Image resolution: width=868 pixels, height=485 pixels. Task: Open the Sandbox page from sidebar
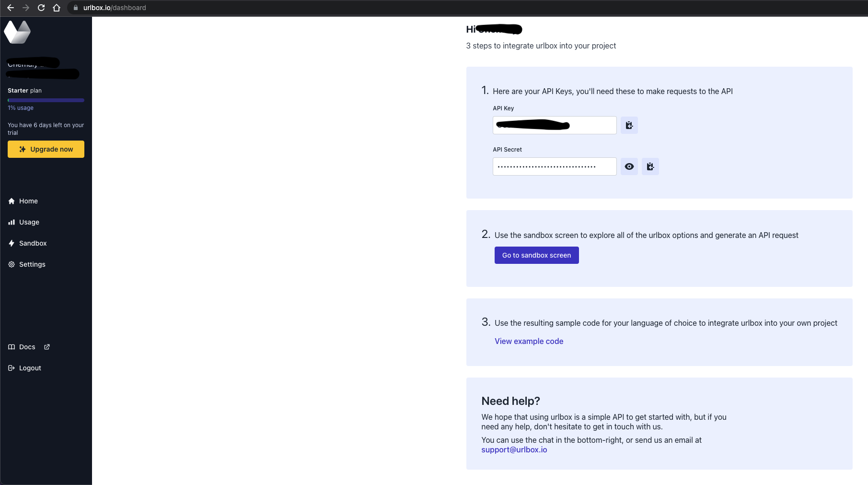(33, 243)
